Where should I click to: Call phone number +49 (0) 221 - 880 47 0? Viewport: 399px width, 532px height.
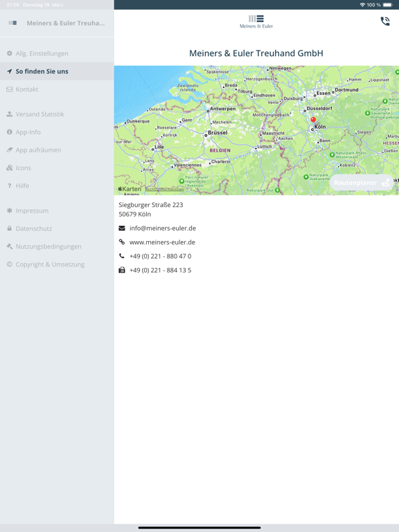pyautogui.click(x=161, y=256)
